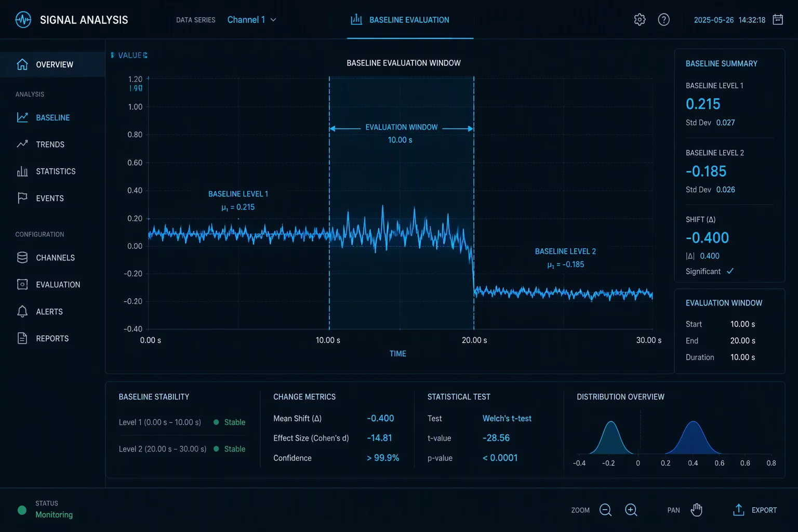Click the Signal Analysis waveform logo
The image size is (798, 532).
[x=23, y=20]
